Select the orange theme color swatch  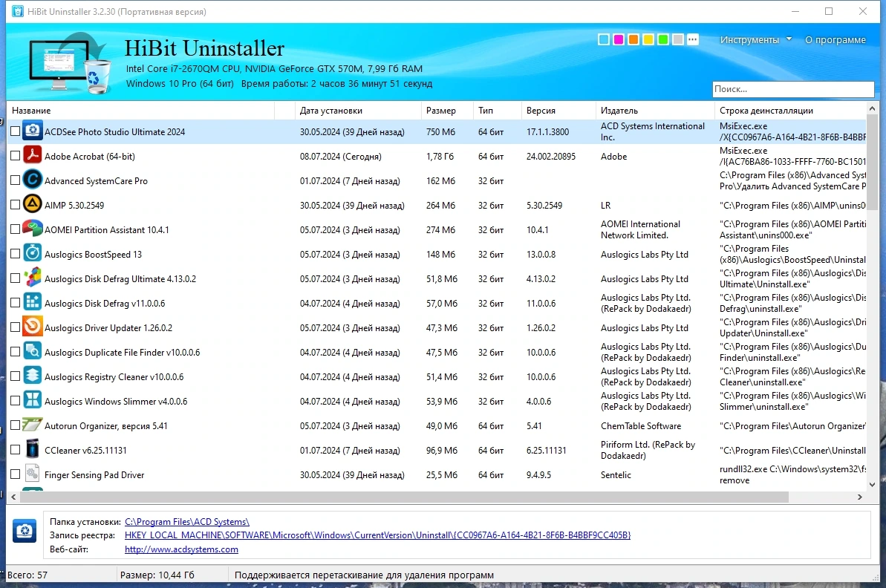point(633,39)
